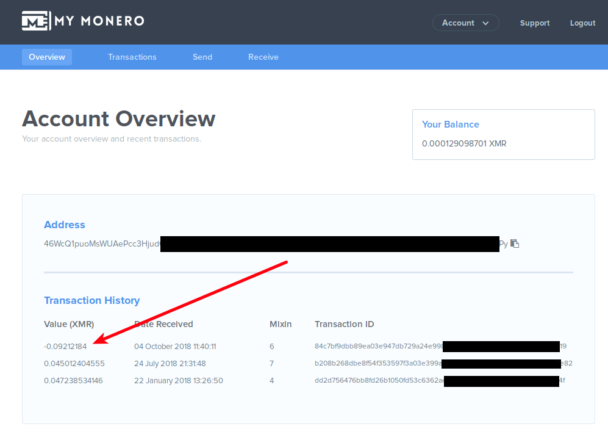Click the Value (XMR) column header
608x440 pixels.
tap(69, 324)
